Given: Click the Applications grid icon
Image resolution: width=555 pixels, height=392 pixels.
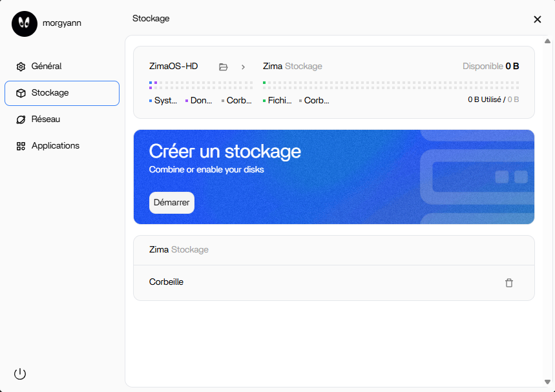Looking at the screenshot, I should tap(21, 146).
